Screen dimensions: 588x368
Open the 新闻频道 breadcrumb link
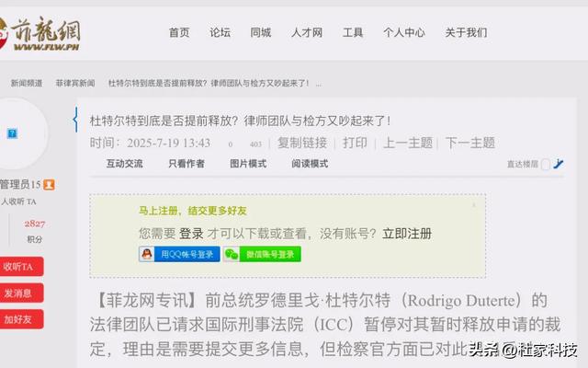pyautogui.click(x=27, y=83)
